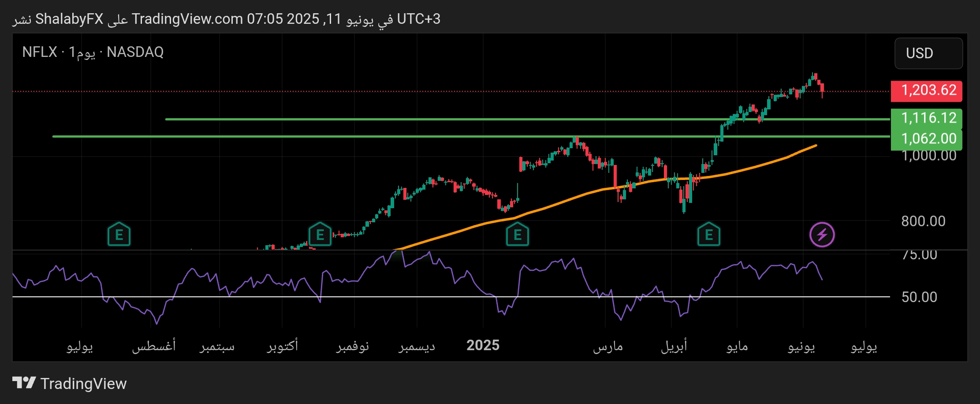The width and height of the screenshot is (980, 404).
Task: Click the أغسطس month label
Action: (x=154, y=346)
